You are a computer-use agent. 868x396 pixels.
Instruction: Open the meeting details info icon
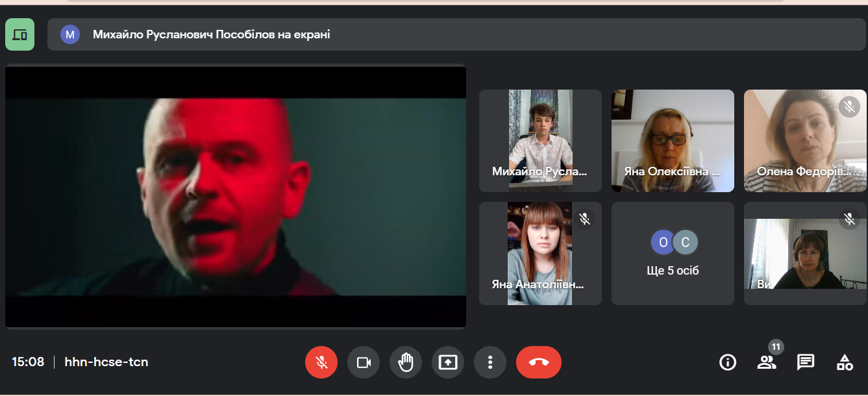[728, 362]
